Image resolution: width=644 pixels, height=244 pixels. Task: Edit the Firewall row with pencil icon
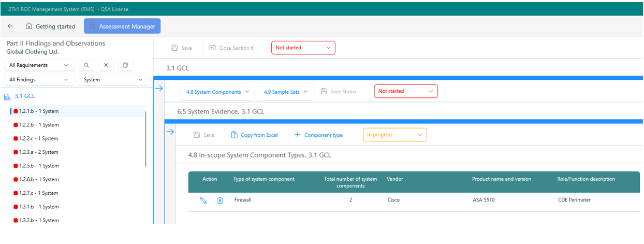click(x=203, y=200)
